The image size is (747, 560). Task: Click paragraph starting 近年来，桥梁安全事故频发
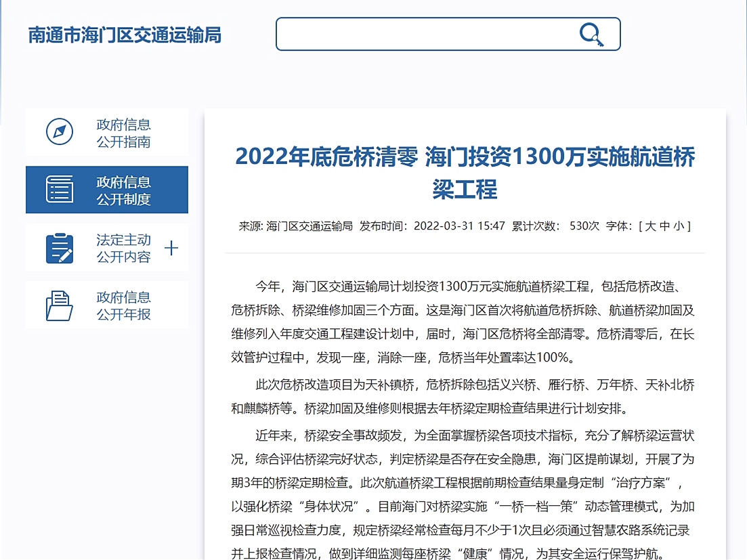(x=463, y=494)
